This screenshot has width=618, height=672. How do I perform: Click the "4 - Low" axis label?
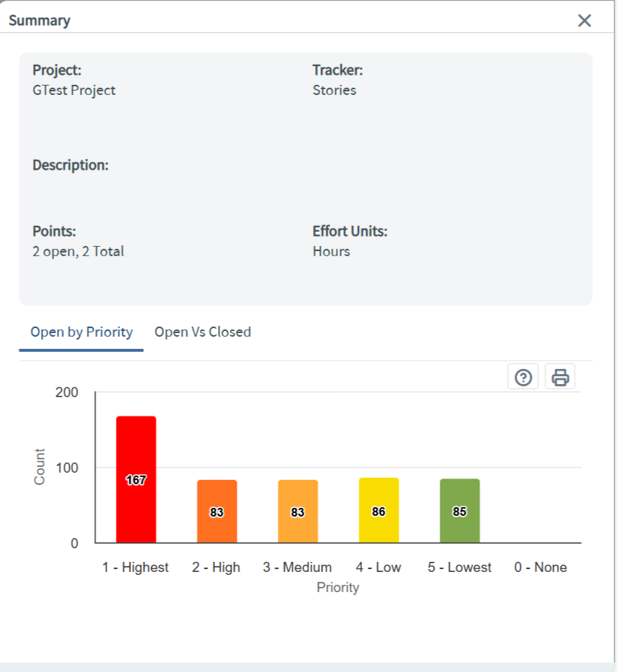tap(378, 568)
